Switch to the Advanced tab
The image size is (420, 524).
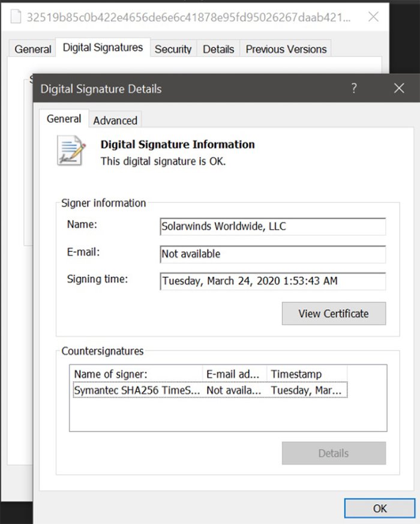[x=115, y=121]
